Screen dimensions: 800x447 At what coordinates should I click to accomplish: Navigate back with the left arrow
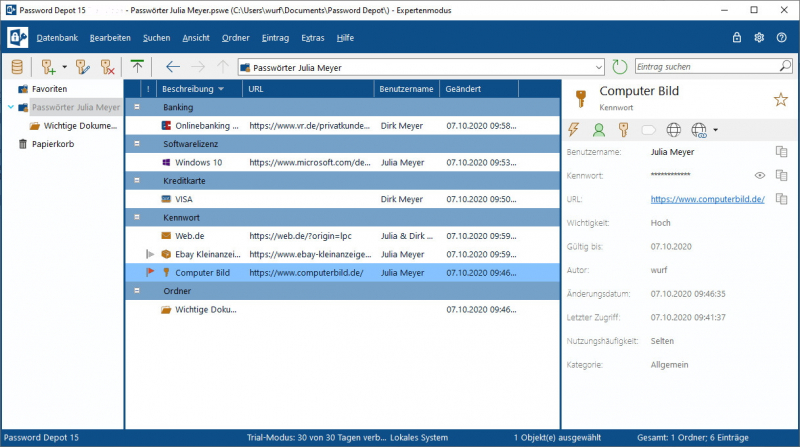coord(173,67)
